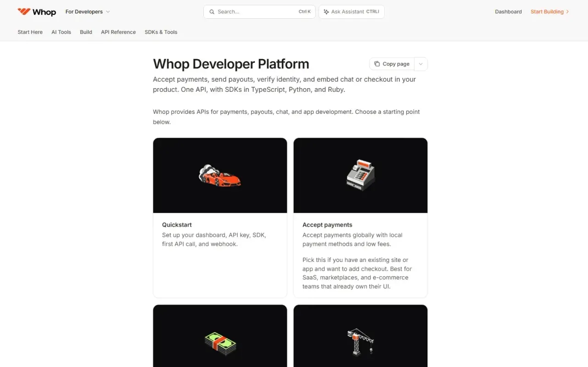
Task: Click the orange sports car illustration
Action: click(220, 175)
